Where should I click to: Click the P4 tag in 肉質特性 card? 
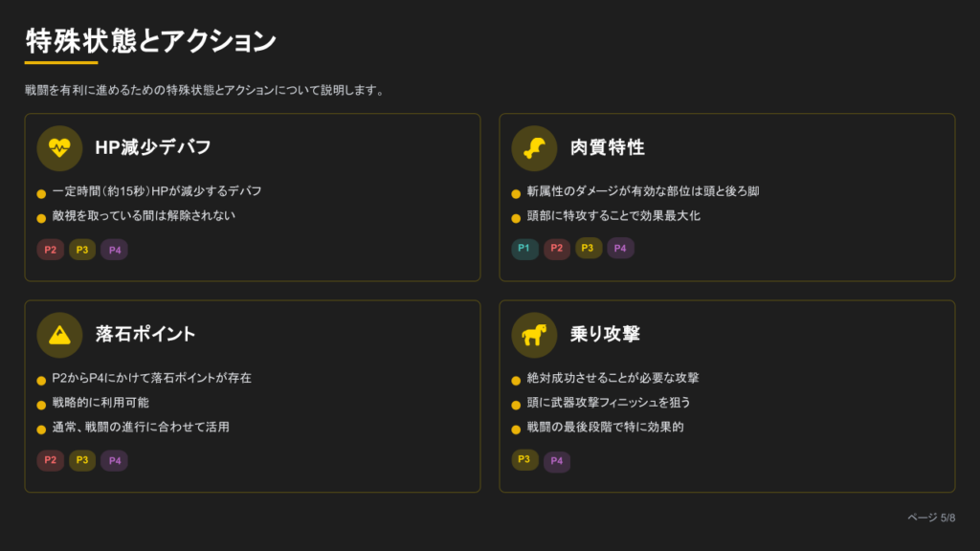620,249
